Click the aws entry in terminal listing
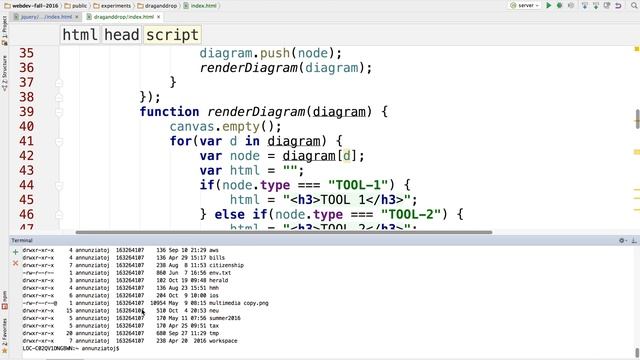Image resolution: width=640 pixels, height=360 pixels. point(214,250)
